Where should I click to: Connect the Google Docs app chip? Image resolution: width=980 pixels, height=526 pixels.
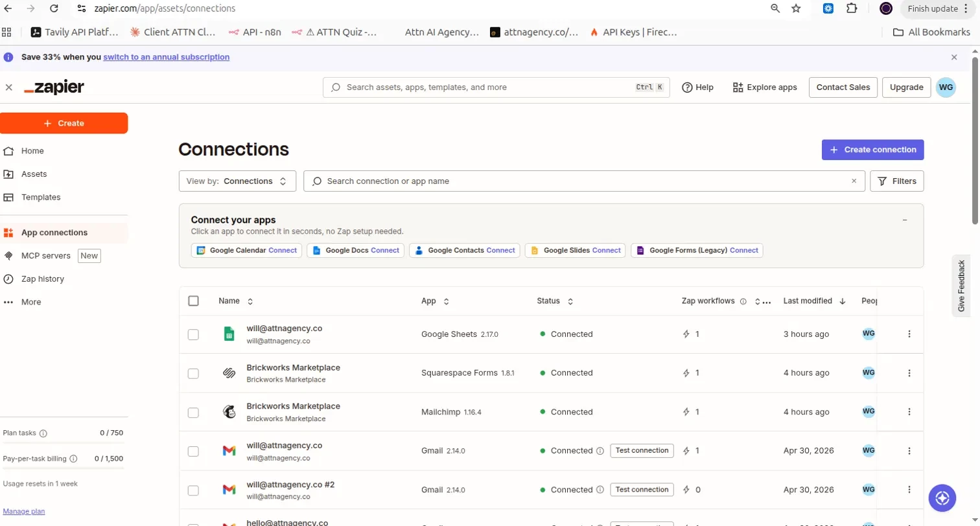356,250
